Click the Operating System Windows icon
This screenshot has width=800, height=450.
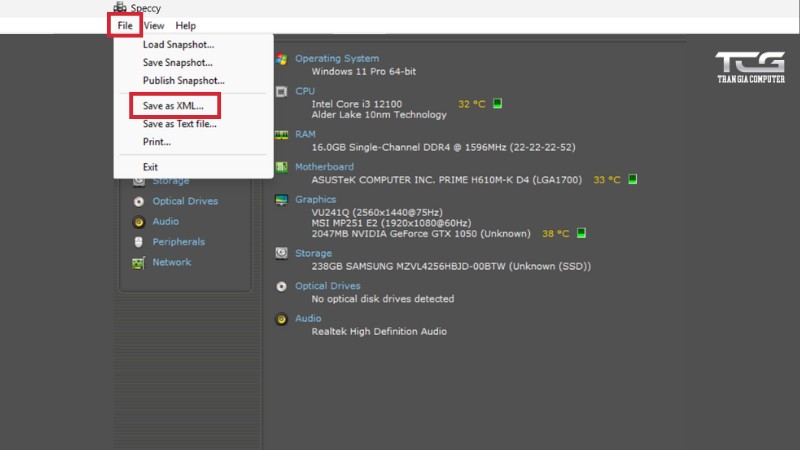282,59
